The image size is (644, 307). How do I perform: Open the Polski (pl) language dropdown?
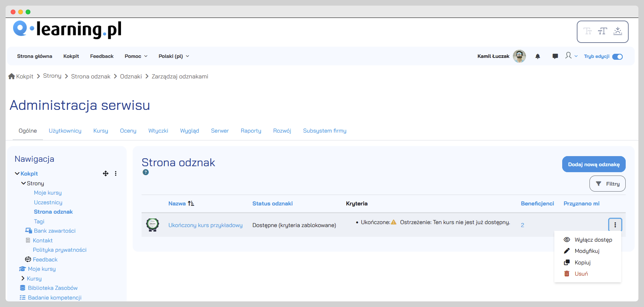click(174, 56)
